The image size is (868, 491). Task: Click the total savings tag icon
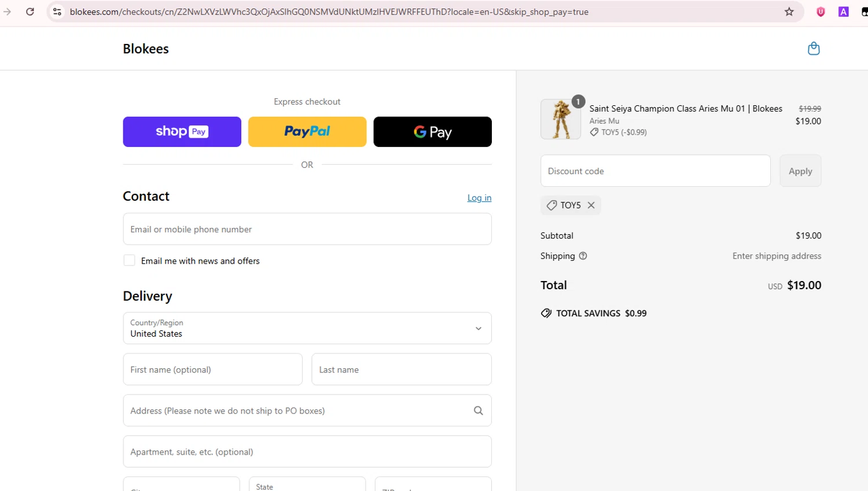[x=546, y=313]
